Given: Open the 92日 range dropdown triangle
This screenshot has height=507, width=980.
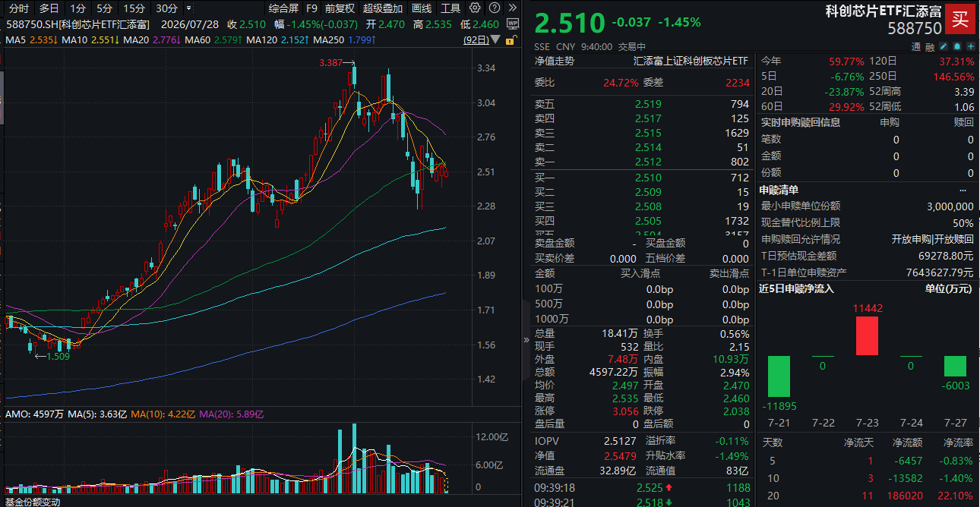Looking at the screenshot, I should pyautogui.click(x=495, y=39).
